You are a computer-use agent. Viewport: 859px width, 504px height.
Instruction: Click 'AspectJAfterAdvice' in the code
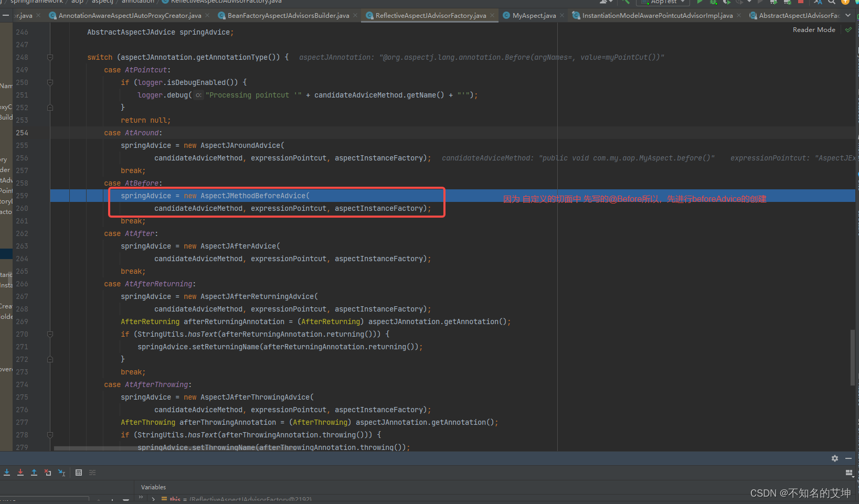[238, 246]
